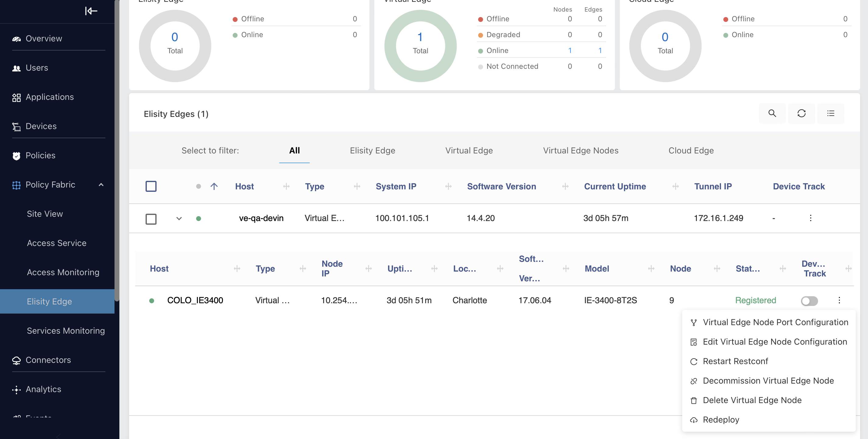Click the Registered status text
The image size is (868, 439).
[x=755, y=300]
